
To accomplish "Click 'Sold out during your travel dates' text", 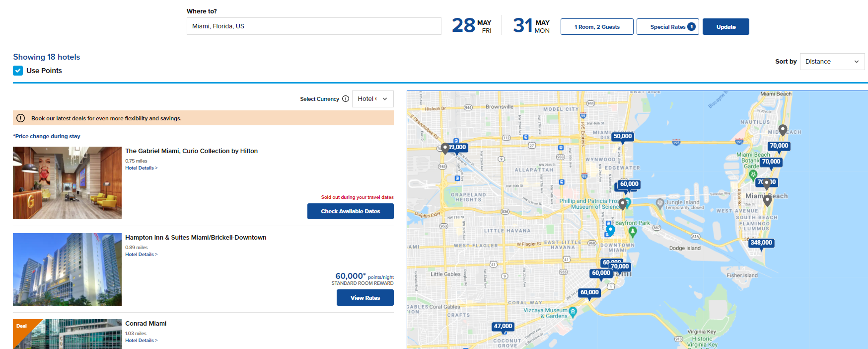I will [x=358, y=197].
